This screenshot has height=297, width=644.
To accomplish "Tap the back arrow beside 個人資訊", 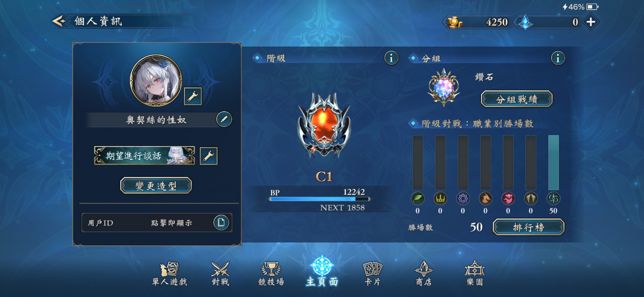I will (59, 21).
